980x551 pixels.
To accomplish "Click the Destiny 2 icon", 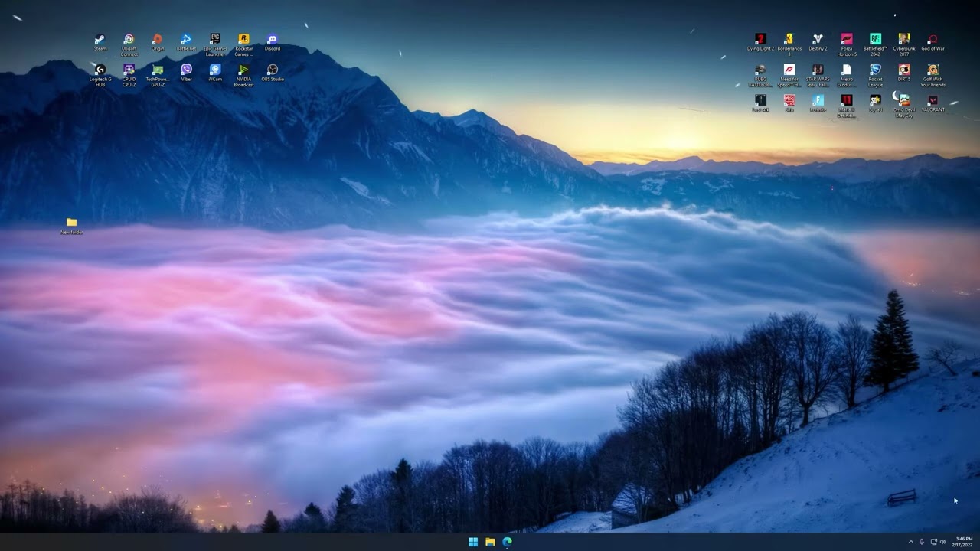I will (x=818, y=42).
